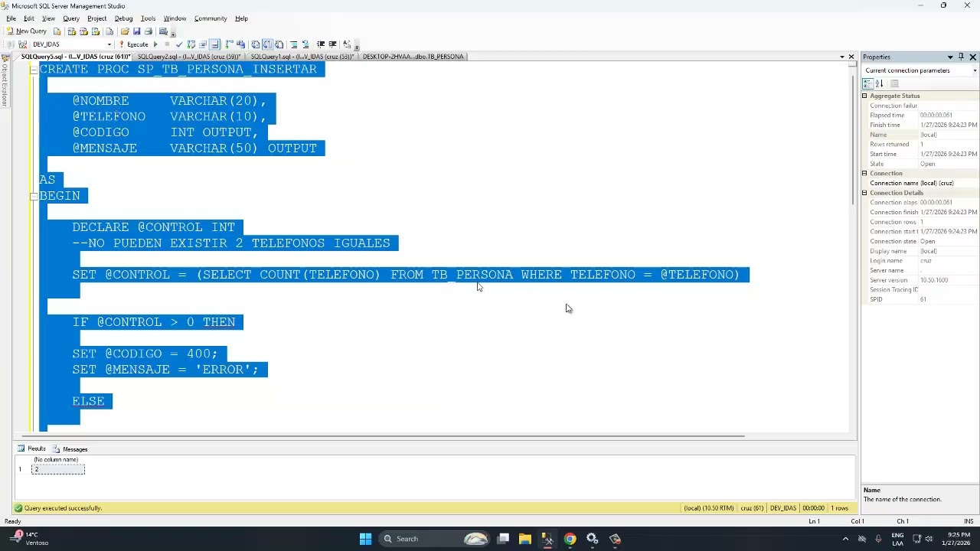The image size is (980, 551).
Task: Collapse the Connection Details property group
Action: point(865,193)
